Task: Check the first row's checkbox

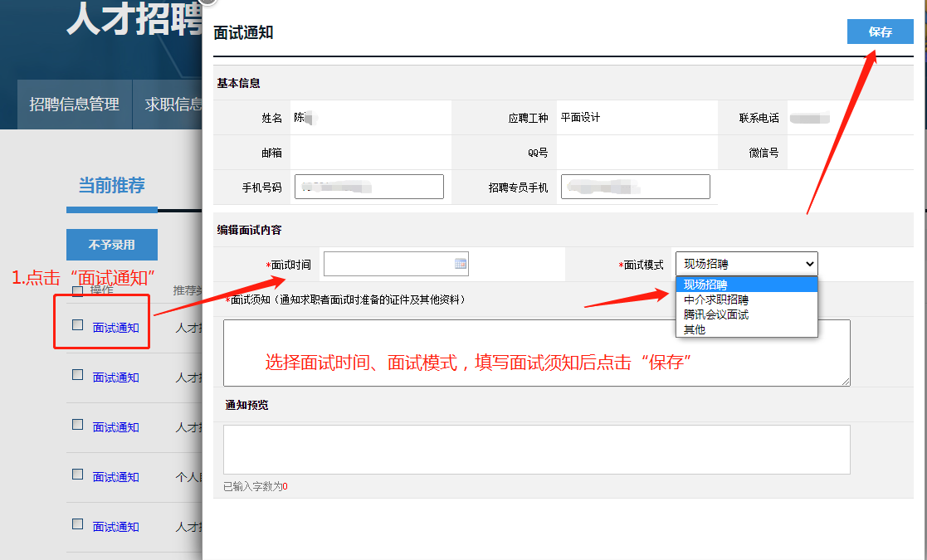Action: tap(77, 325)
